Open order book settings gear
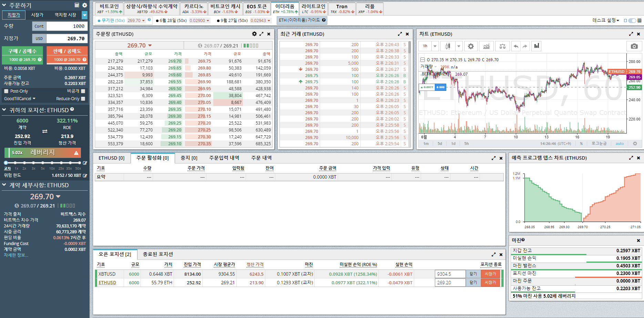Image resolution: width=644 pixels, height=318 pixels. [x=254, y=34]
